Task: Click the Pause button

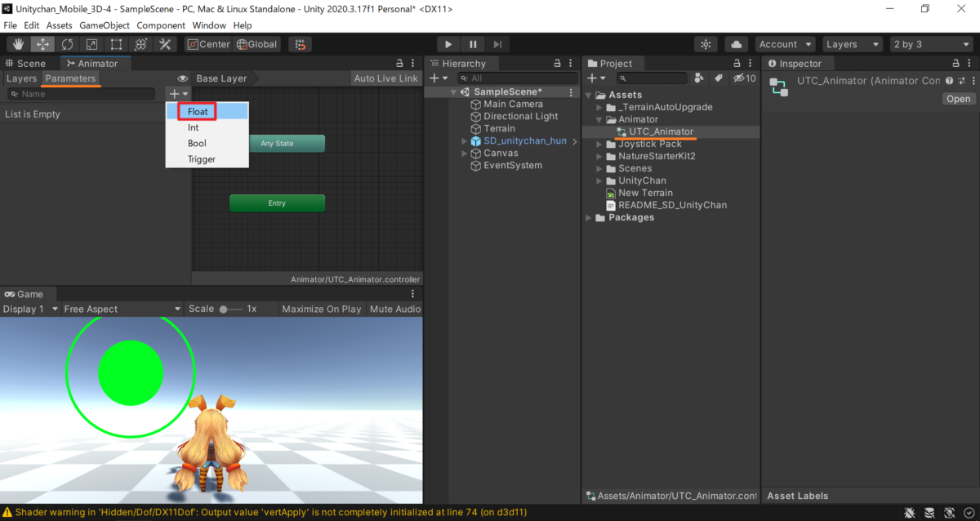Action: [x=473, y=44]
